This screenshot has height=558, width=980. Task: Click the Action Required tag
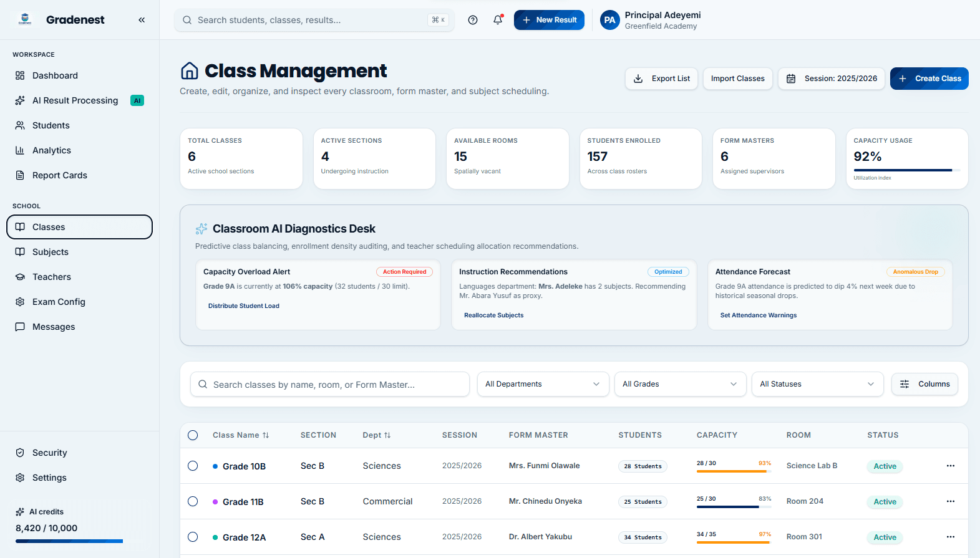[x=404, y=272]
